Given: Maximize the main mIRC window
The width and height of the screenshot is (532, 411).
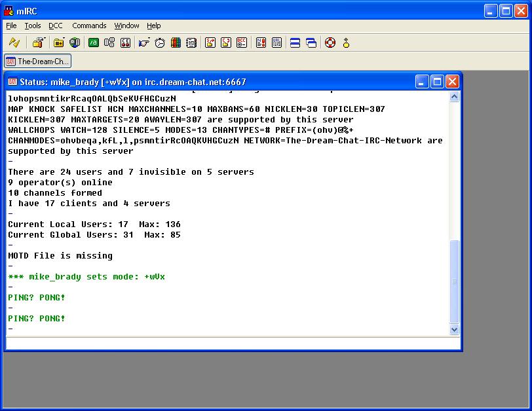Looking at the screenshot, I should [506, 11].
